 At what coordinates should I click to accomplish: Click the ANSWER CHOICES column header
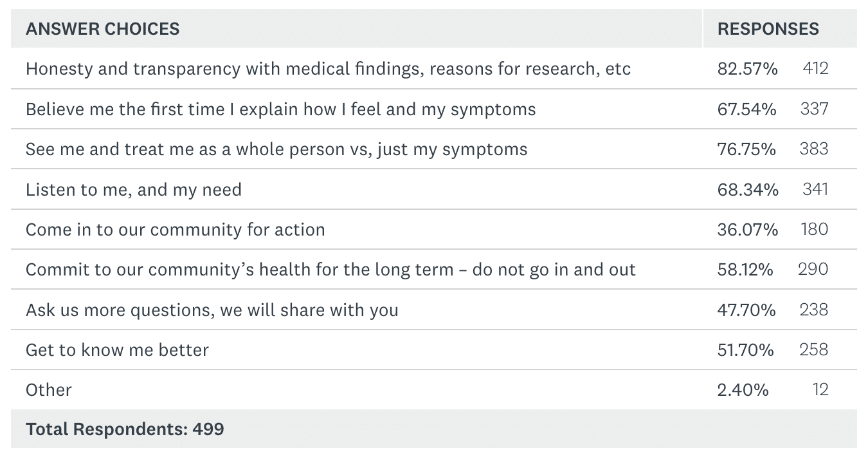click(103, 29)
